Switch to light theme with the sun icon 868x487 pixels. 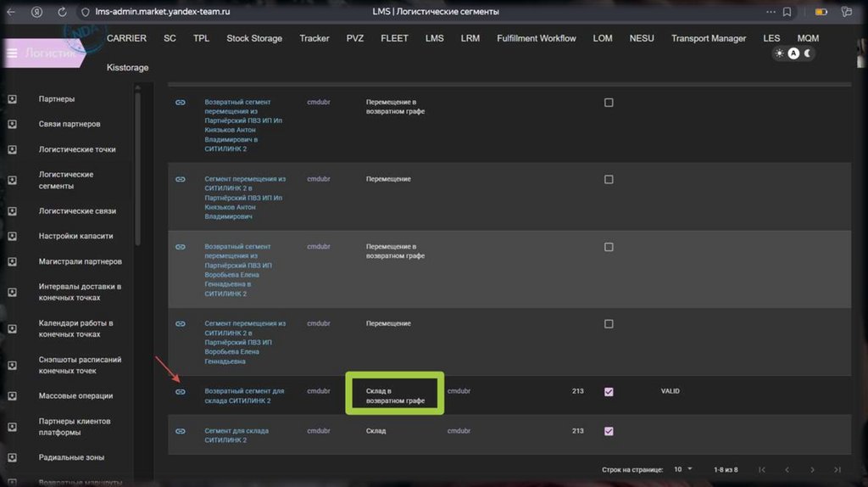pyautogui.click(x=780, y=53)
